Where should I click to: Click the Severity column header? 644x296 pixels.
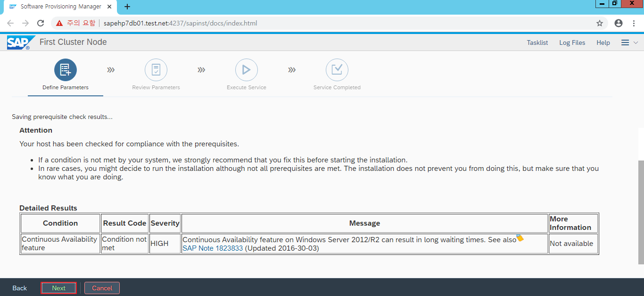[165, 223]
